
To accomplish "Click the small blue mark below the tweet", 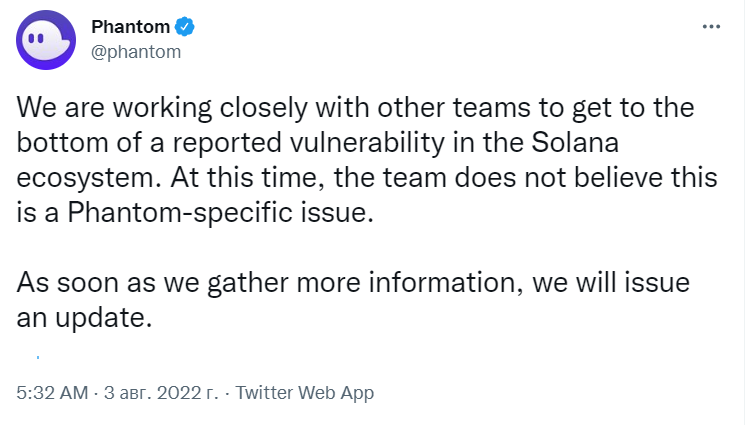I will click(x=38, y=357).
